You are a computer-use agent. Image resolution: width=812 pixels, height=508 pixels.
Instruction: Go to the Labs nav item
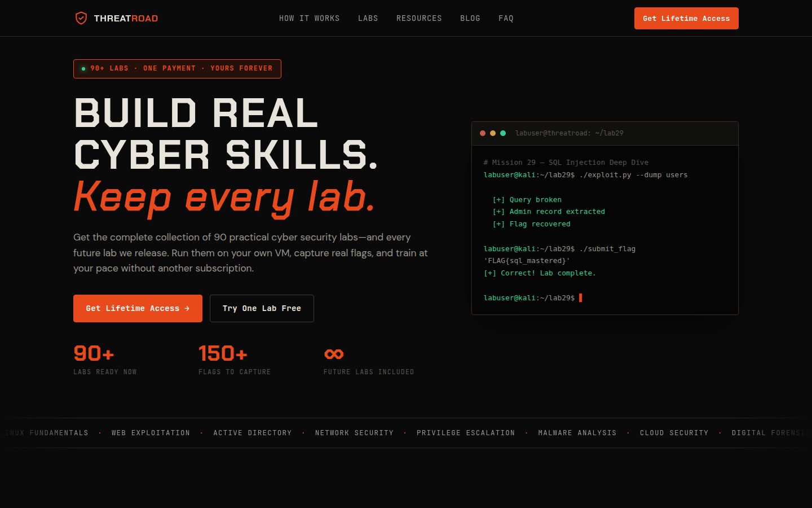368,19
